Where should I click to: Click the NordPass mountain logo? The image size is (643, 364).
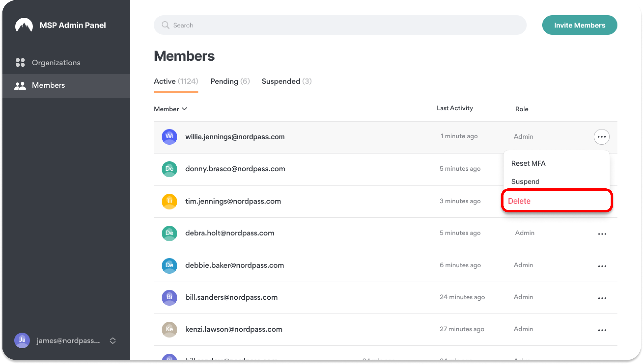click(24, 25)
